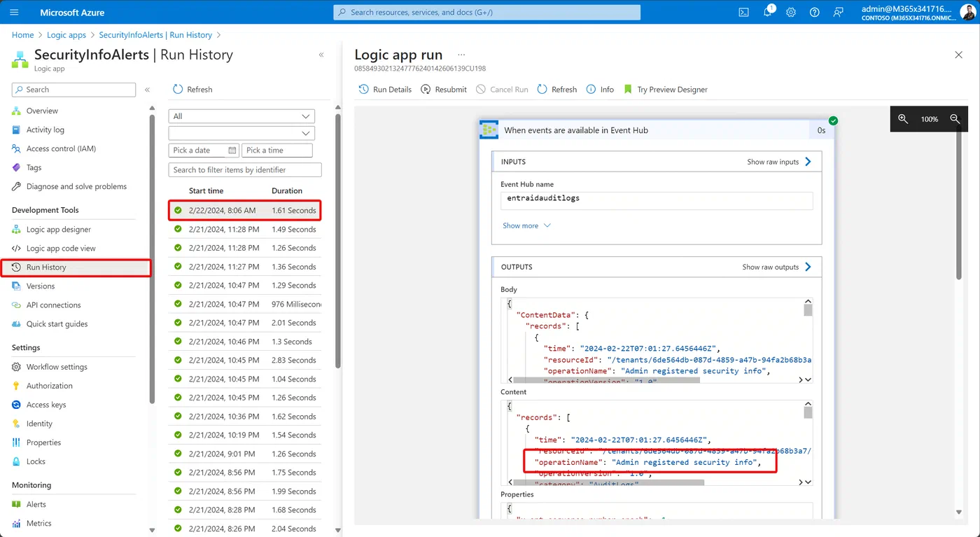Collapse the left navigation menu
Image resolution: width=980 pixels, height=537 pixels.
click(148, 90)
